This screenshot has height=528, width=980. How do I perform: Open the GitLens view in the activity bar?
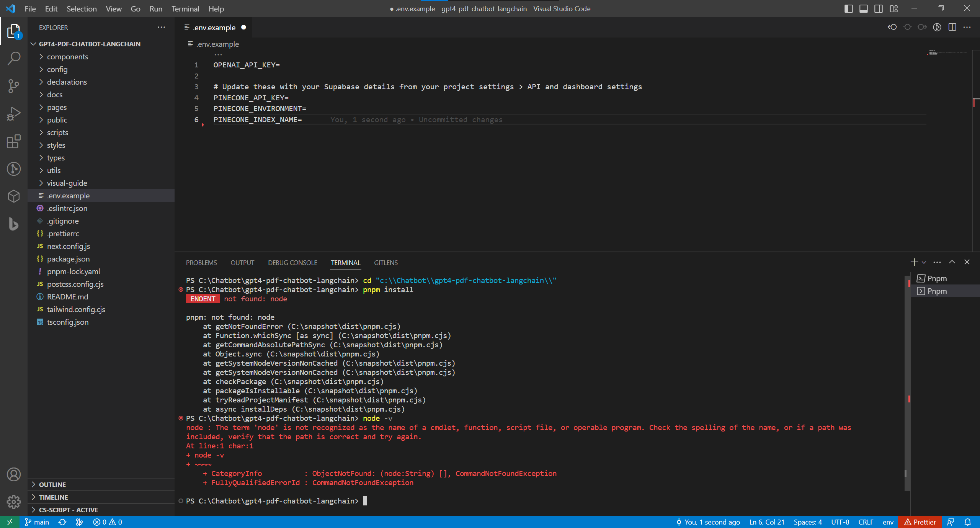[x=14, y=169]
